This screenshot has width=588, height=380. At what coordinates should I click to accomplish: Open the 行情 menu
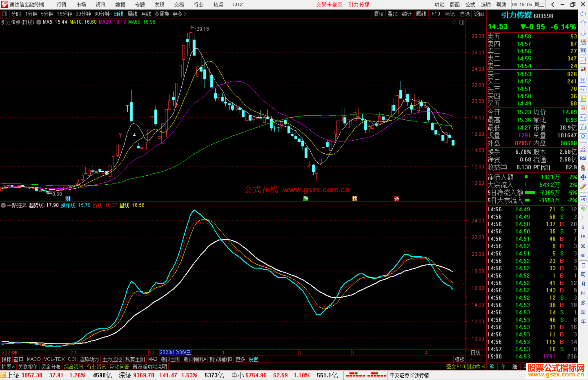coord(61,4)
